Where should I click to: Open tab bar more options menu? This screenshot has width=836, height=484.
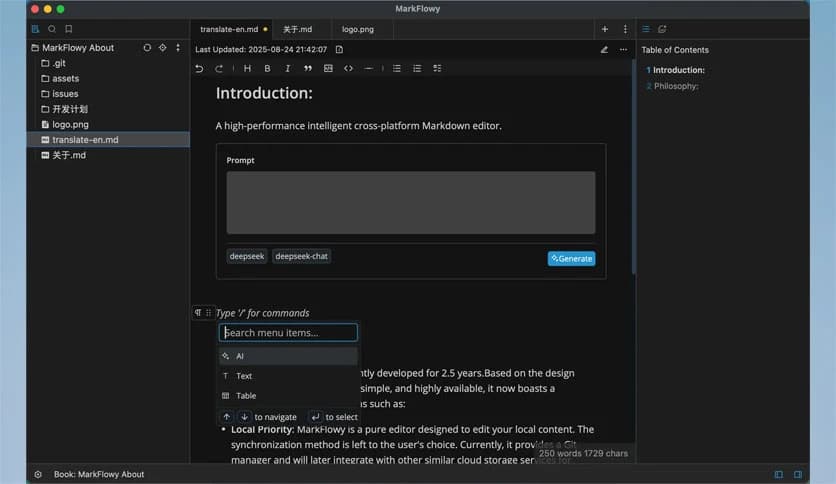625,29
